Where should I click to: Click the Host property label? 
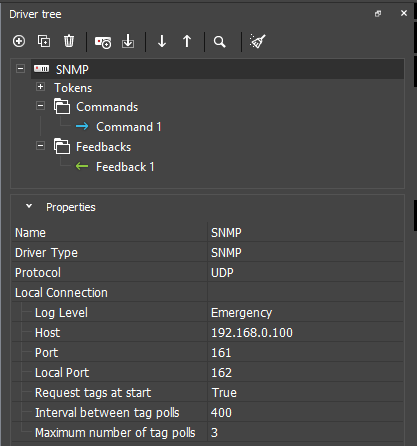click(48, 333)
